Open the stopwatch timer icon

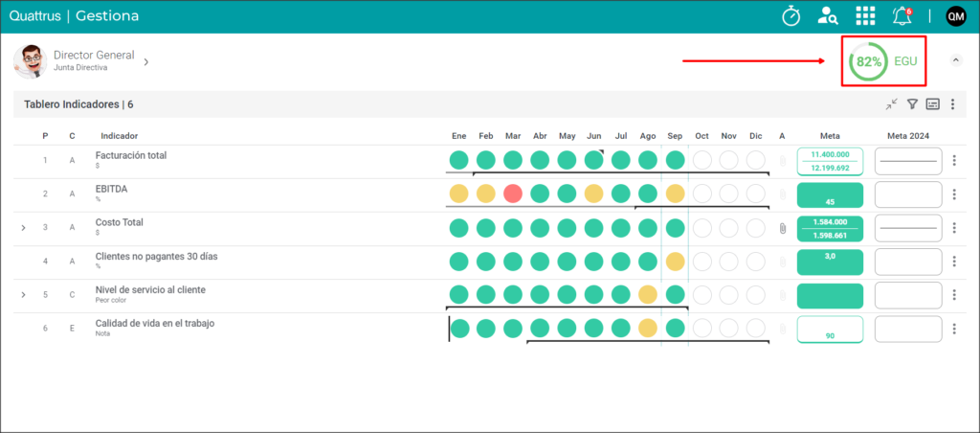tap(791, 16)
